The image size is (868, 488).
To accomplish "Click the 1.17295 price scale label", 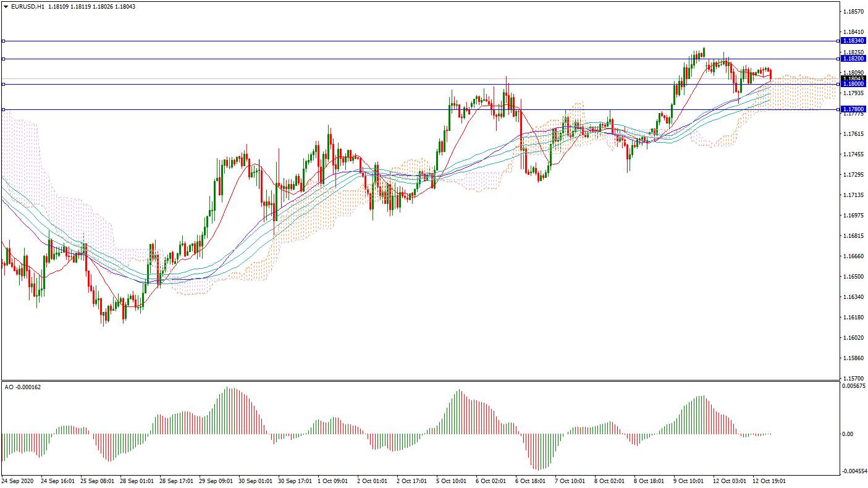I will 853,175.
